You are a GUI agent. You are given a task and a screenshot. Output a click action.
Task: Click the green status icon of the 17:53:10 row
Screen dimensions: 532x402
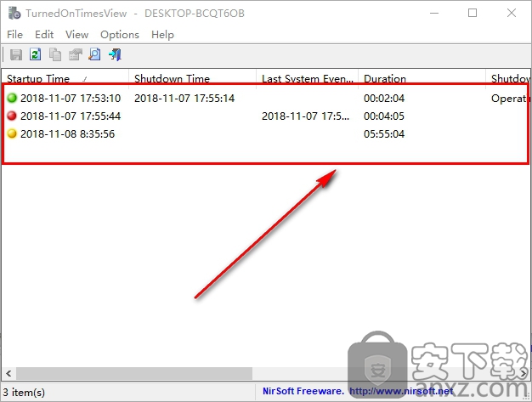12,98
